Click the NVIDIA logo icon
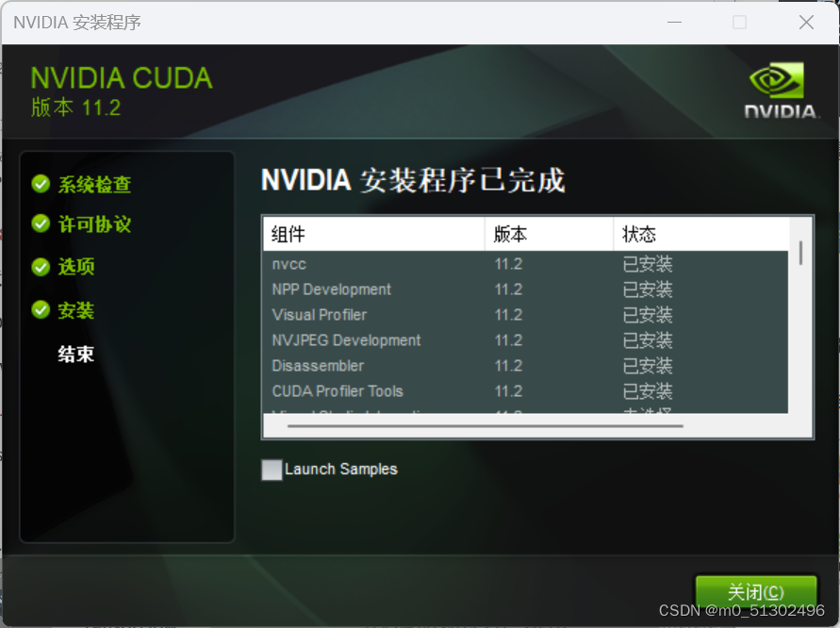 (x=781, y=90)
